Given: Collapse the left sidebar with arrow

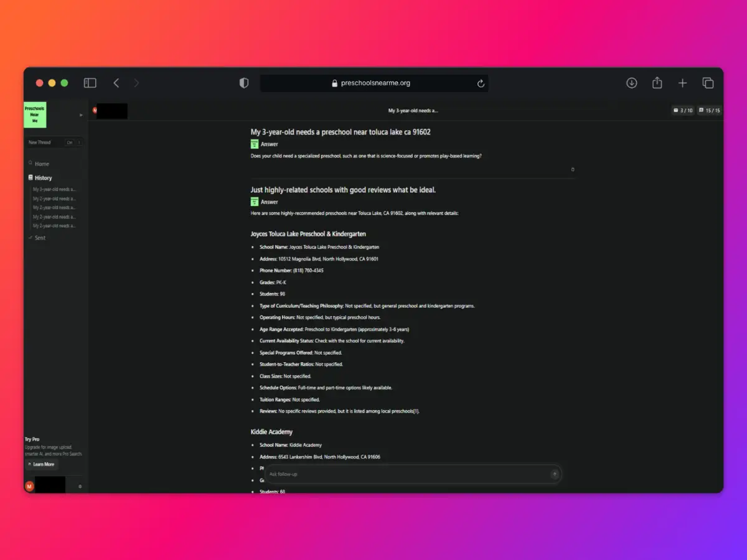Looking at the screenshot, I should point(81,115).
